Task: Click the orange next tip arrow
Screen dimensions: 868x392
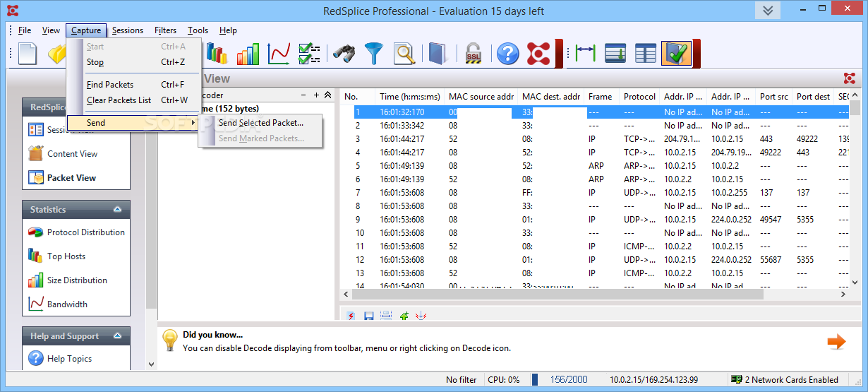Action: [836, 342]
